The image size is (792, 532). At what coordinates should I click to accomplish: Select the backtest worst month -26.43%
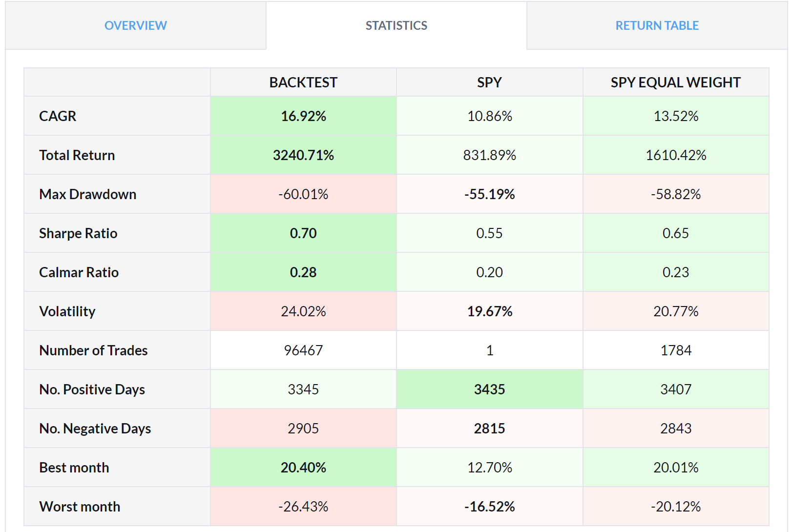[303, 507]
